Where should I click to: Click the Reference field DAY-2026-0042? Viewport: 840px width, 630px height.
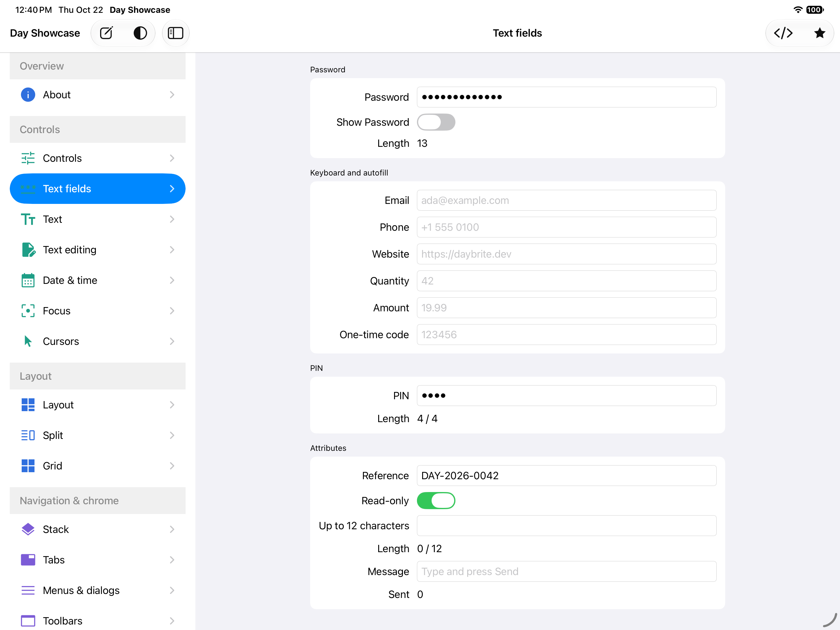(x=567, y=476)
